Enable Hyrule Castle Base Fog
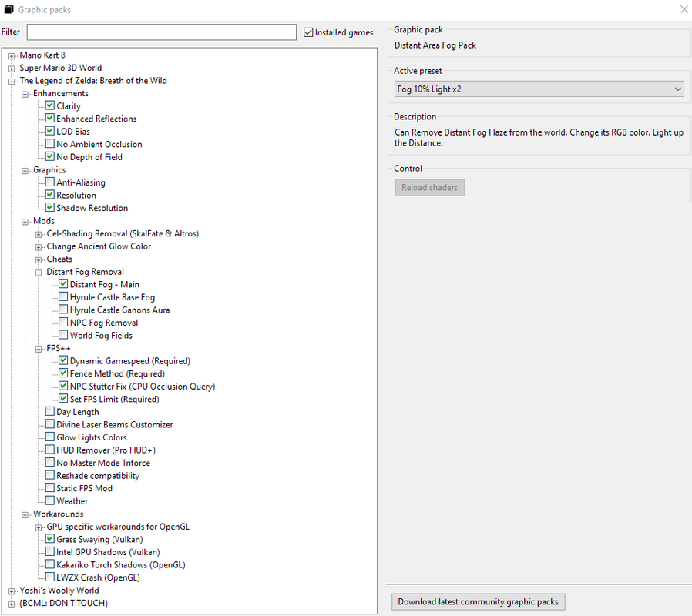The width and height of the screenshot is (692, 616). [x=63, y=296]
